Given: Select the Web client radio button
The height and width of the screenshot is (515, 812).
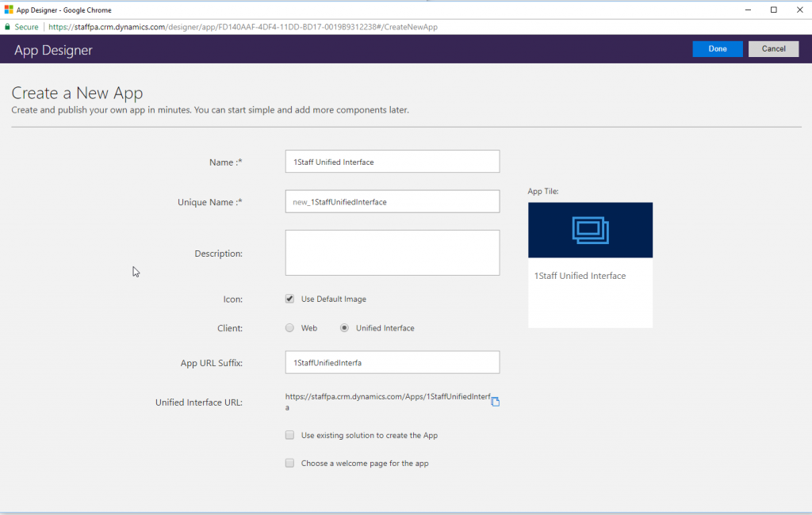Looking at the screenshot, I should (289, 328).
